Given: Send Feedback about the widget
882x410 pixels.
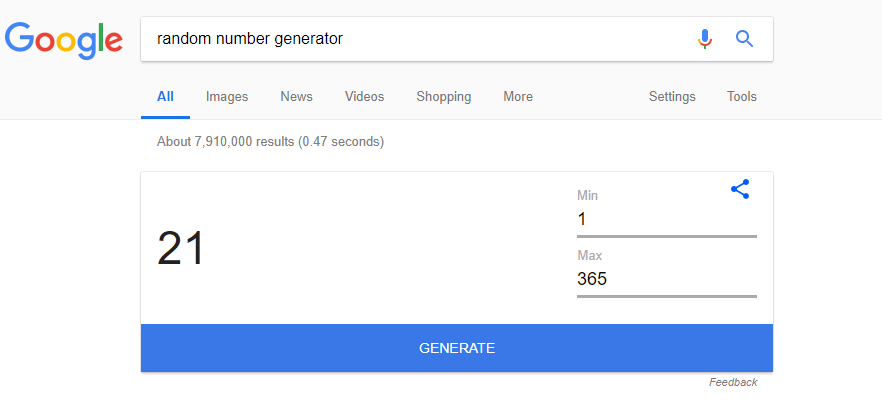Looking at the screenshot, I should click(733, 382).
